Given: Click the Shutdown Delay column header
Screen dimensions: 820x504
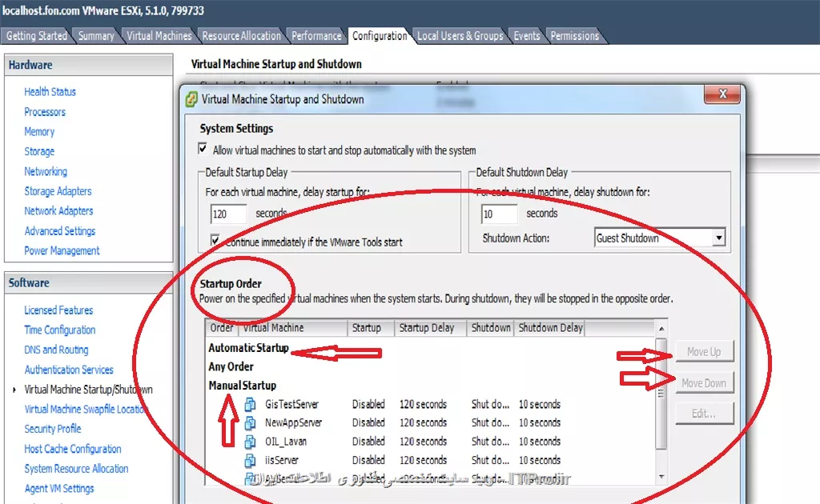Looking at the screenshot, I should click(x=549, y=328).
